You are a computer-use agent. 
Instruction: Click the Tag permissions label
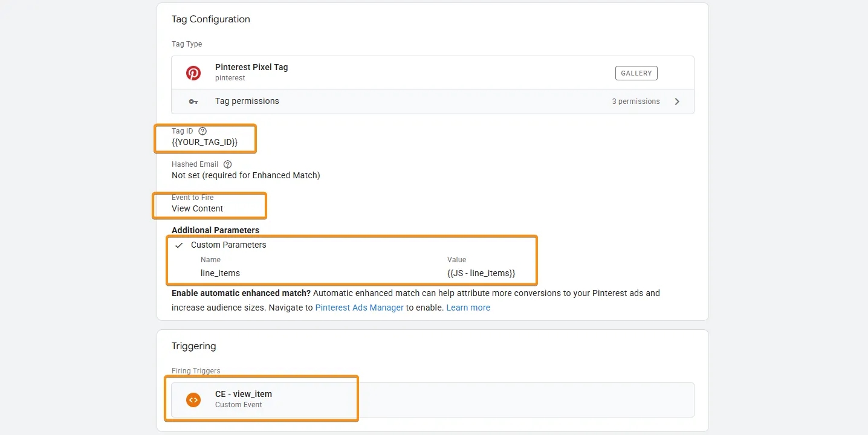click(247, 101)
